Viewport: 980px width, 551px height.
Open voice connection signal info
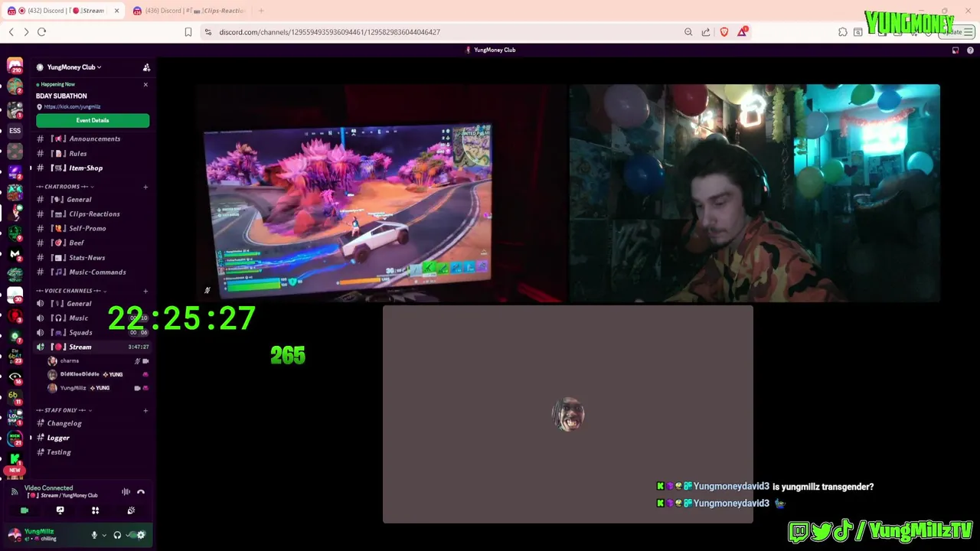pyautogui.click(x=14, y=491)
